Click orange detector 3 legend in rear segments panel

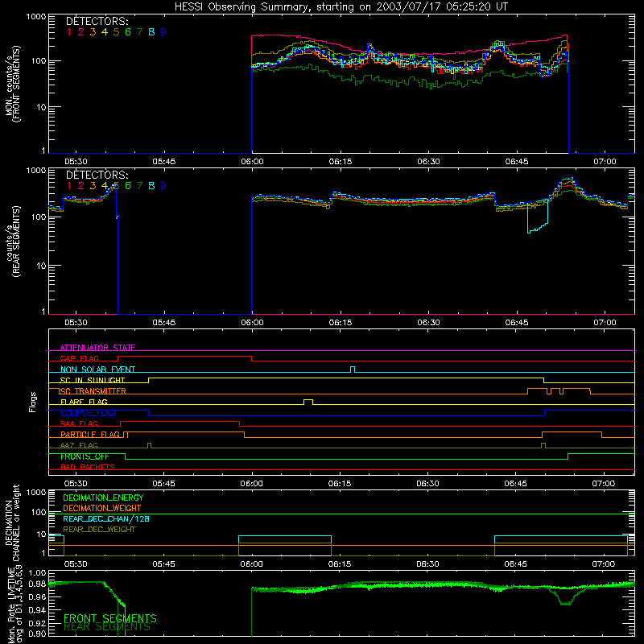coord(93,186)
